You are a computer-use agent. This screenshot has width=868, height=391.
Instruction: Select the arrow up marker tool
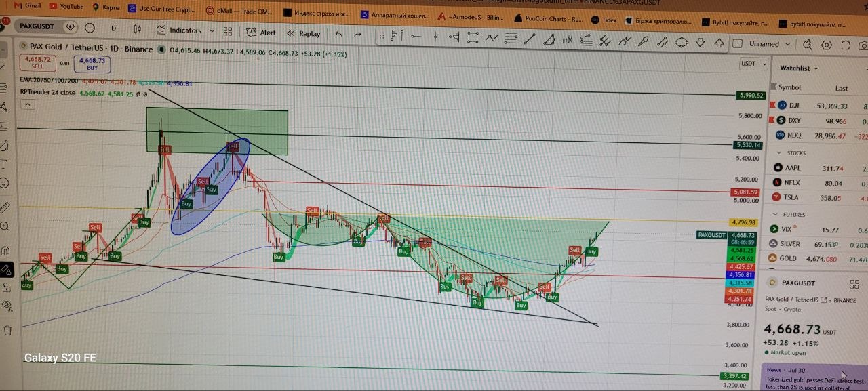click(718, 43)
